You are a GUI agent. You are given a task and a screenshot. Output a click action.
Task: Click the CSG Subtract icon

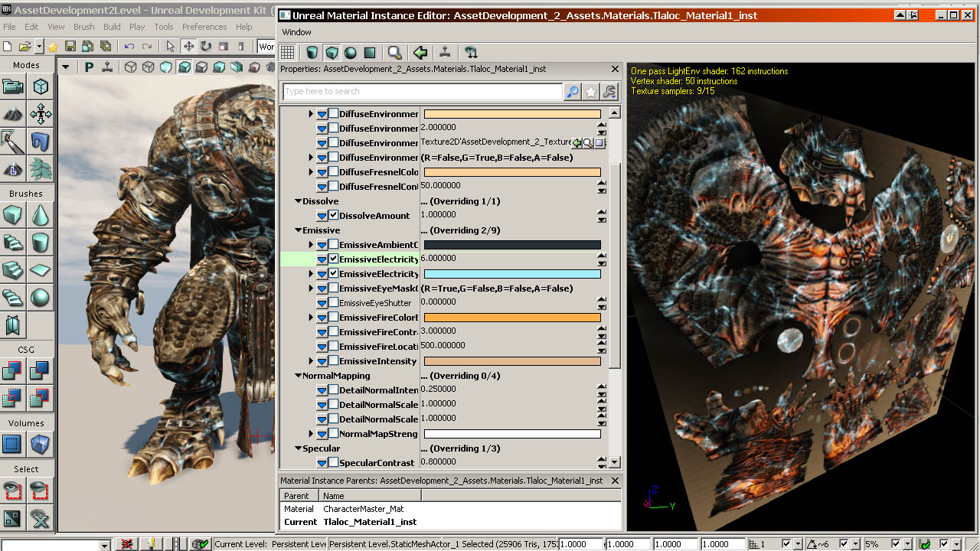click(40, 371)
